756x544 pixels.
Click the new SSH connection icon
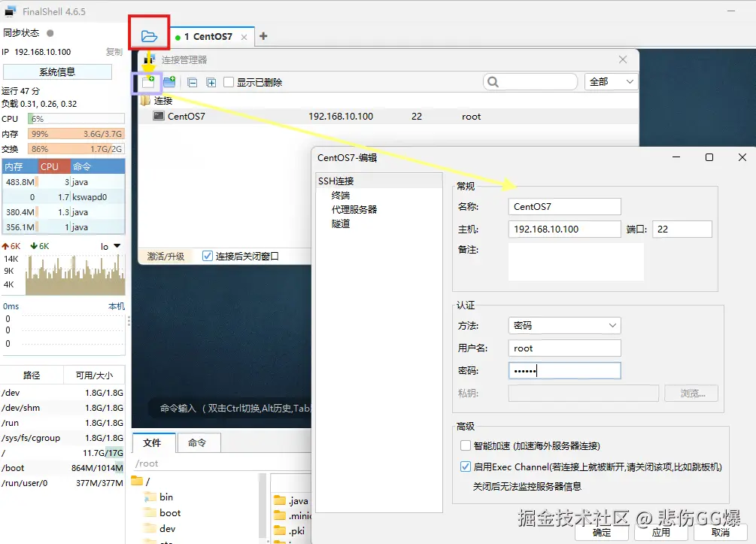148,82
